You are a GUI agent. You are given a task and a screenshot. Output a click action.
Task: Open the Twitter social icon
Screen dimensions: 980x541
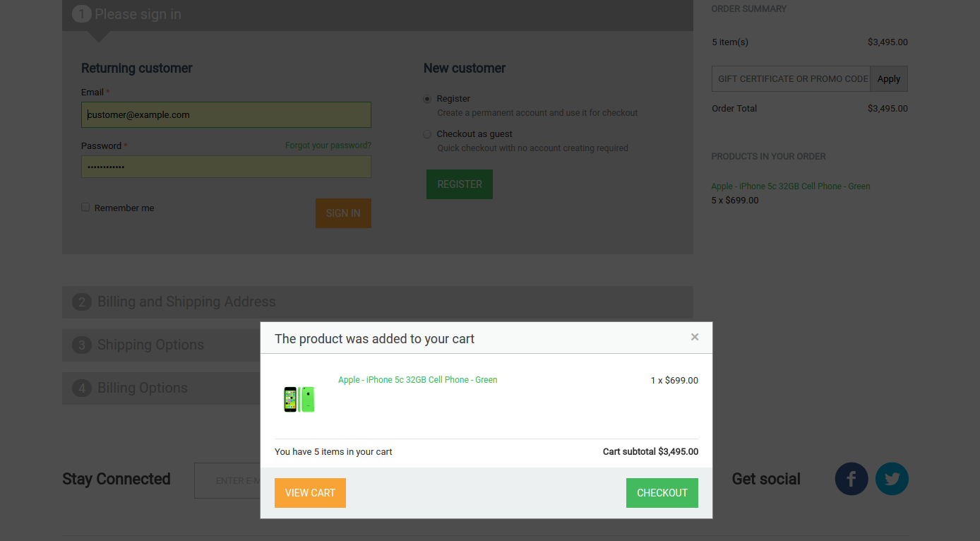[x=892, y=479]
